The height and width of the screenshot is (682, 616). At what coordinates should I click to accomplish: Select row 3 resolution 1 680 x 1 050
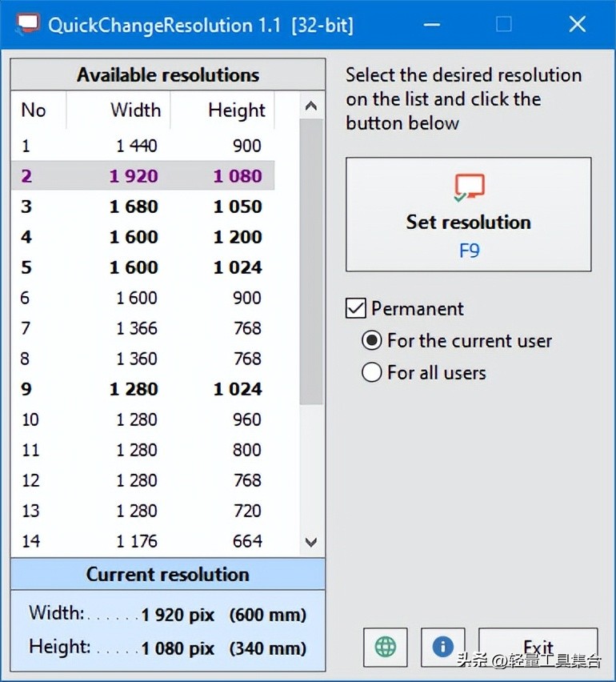coord(142,207)
